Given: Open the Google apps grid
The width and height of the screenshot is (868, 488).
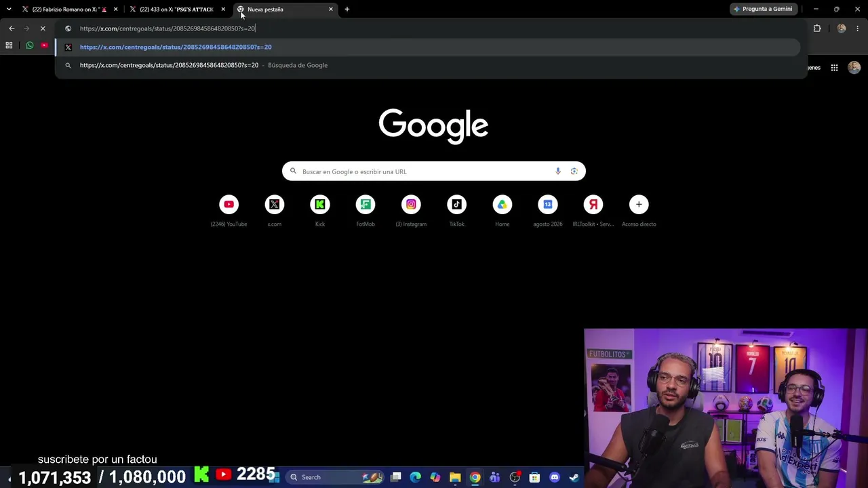Looking at the screenshot, I should (x=834, y=68).
